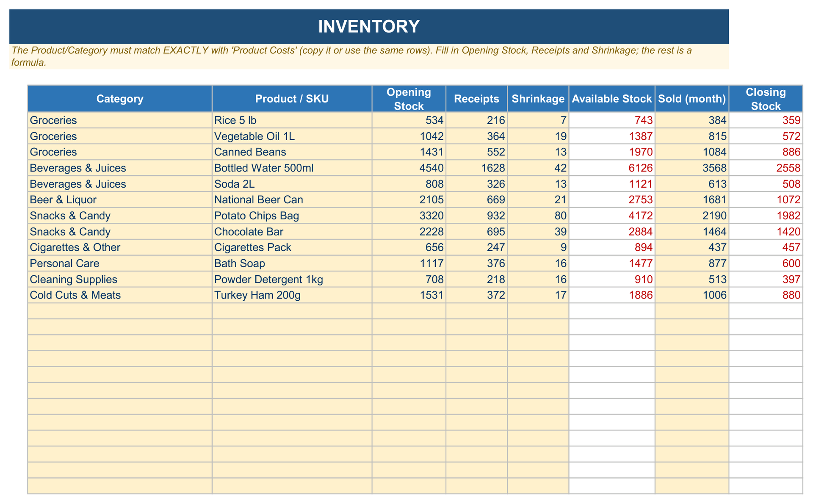
Task: Select receipts value 247
Action: (476, 247)
